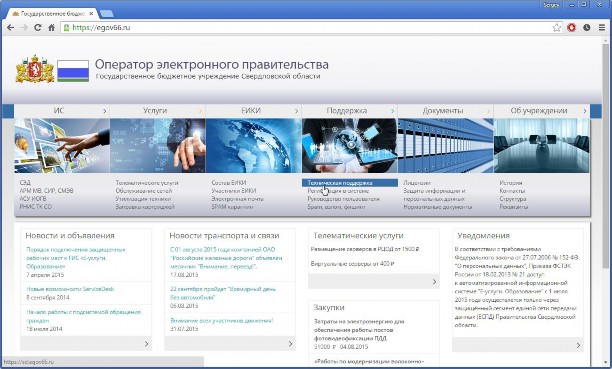This screenshot has height=369, width=612.
Task: Open the Новые возможности ServiceDesk news item
Action: pyautogui.click(x=70, y=289)
